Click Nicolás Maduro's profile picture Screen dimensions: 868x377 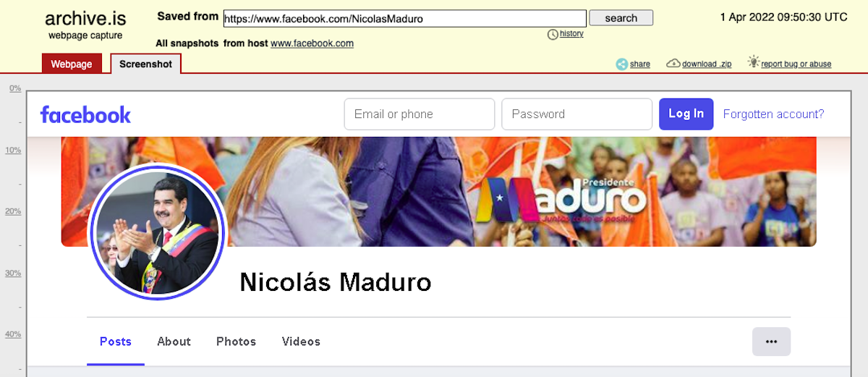[x=157, y=233]
